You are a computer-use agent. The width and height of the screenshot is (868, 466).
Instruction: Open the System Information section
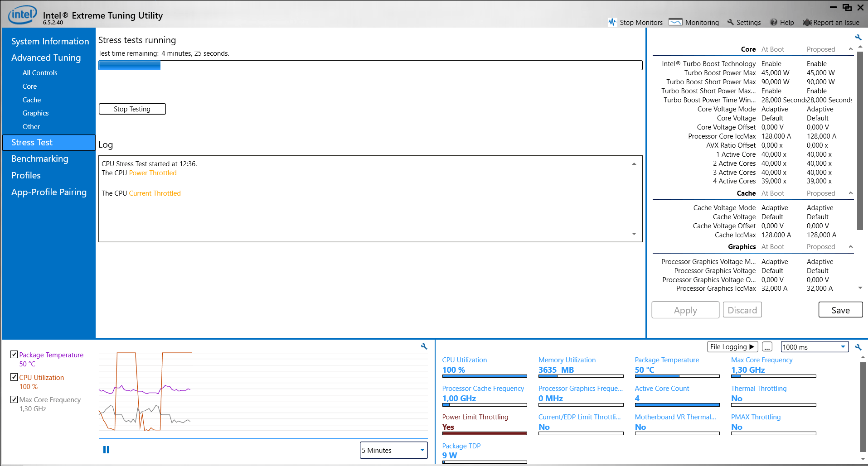[50, 41]
